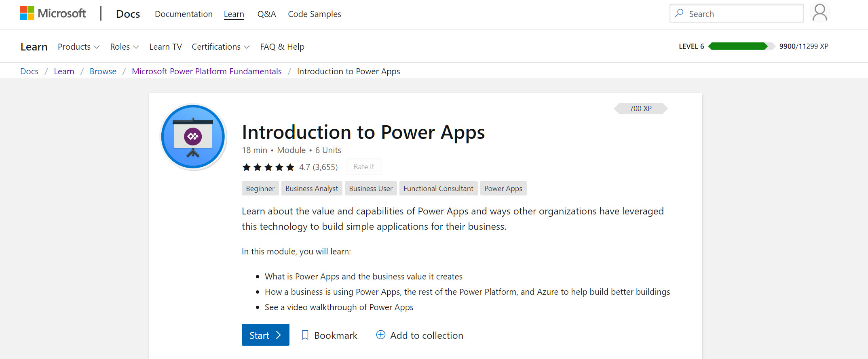Click 'In this module, you will learn:' text
Screen dimensions: 868x359
(x=296, y=252)
